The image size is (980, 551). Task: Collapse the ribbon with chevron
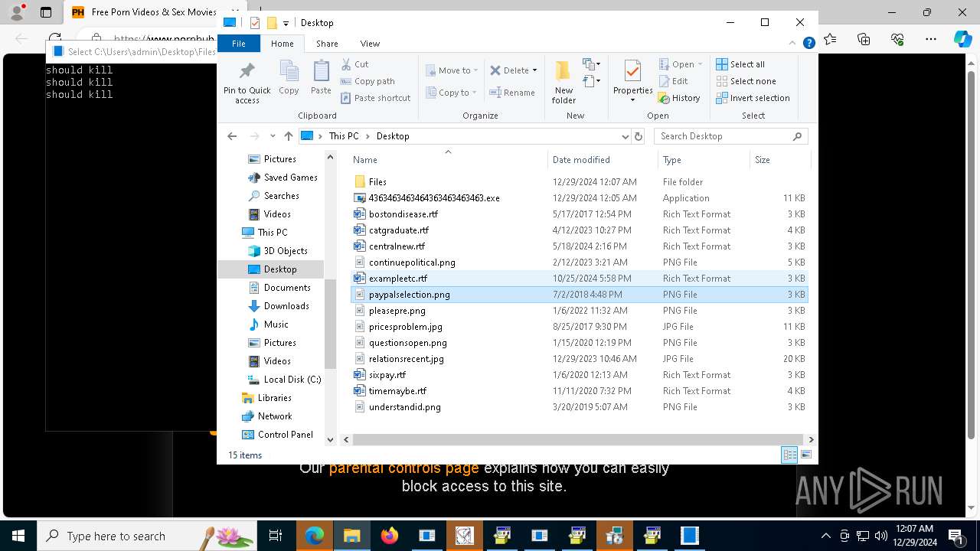coord(793,44)
